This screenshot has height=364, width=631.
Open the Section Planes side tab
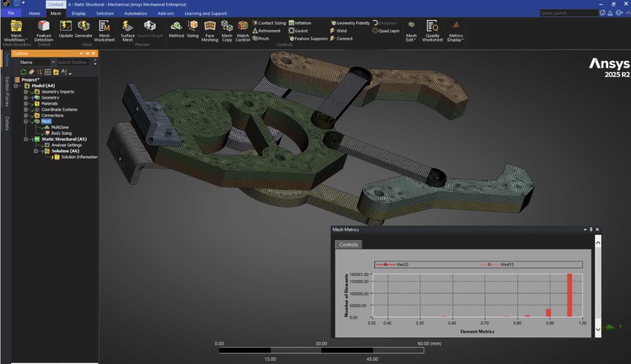(7, 92)
